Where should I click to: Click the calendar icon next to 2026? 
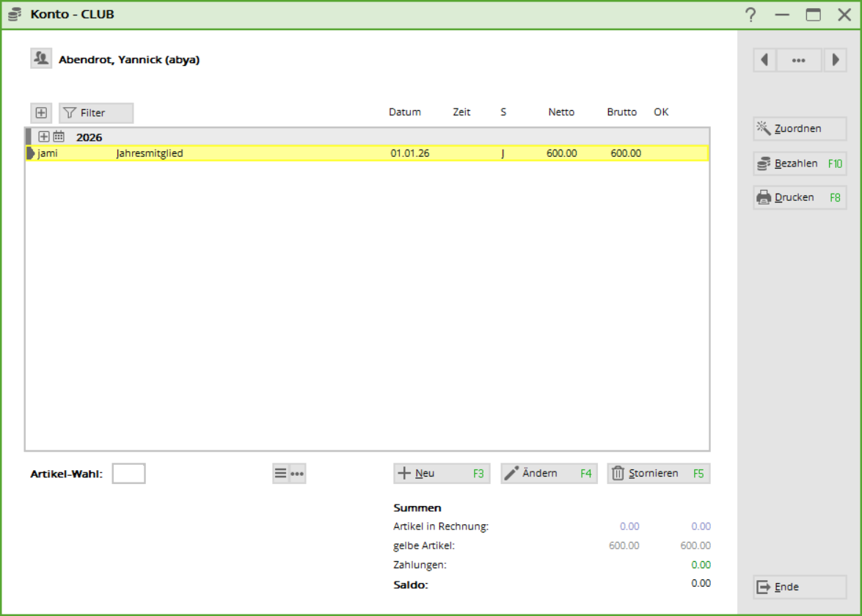(x=59, y=137)
